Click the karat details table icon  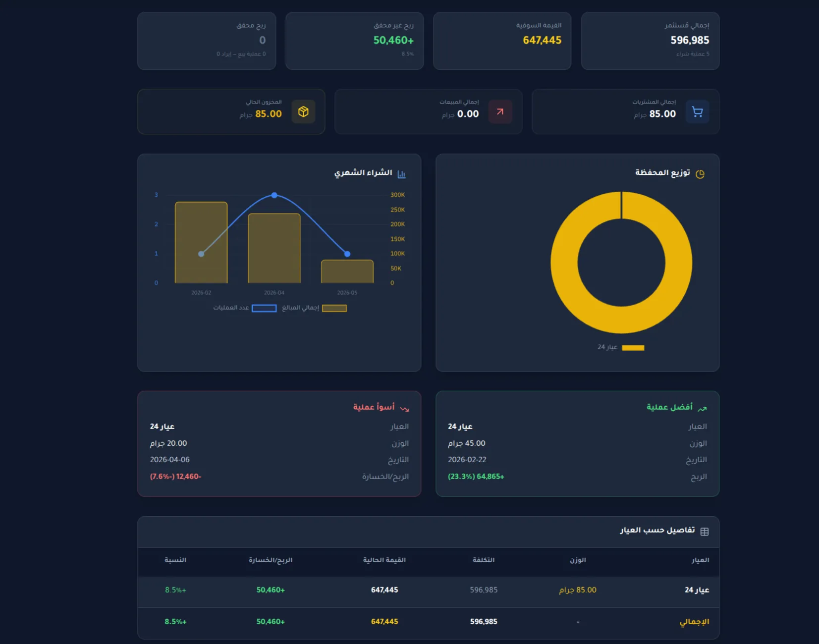tap(704, 532)
